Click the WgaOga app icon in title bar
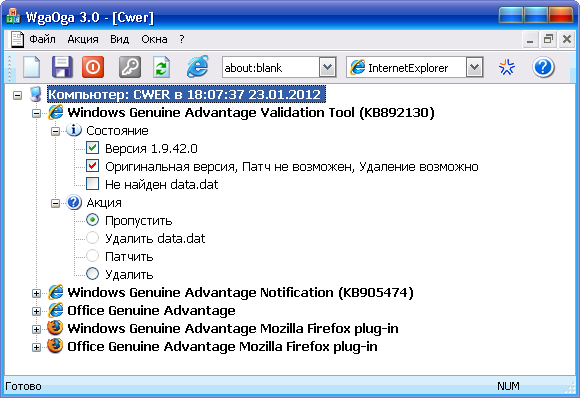 (13, 16)
